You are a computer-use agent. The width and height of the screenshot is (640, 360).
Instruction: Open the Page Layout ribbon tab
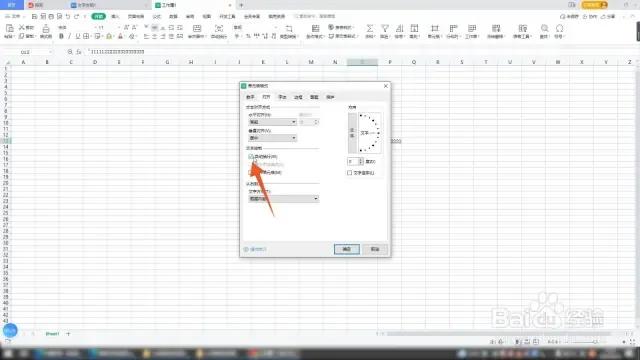point(136,16)
